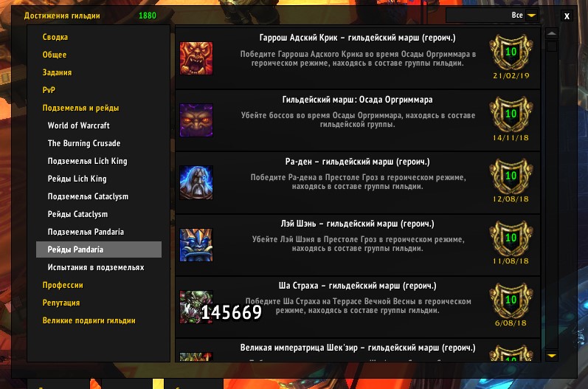Open the 'Все' filter dropdown
588x389 pixels.
coord(531,16)
